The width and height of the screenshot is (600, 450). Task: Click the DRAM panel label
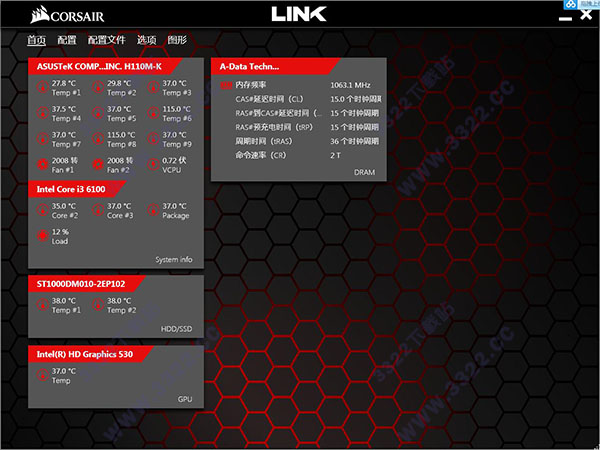(x=364, y=173)
